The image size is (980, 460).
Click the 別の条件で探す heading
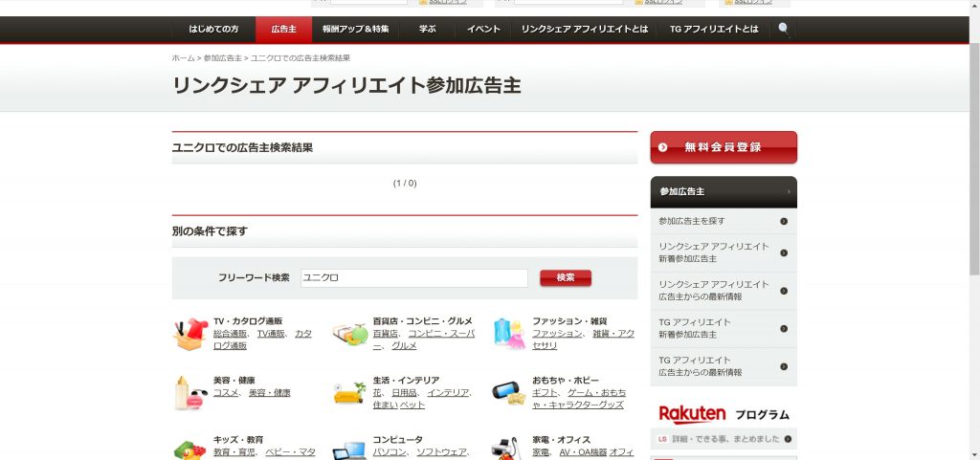coord(210,230)
